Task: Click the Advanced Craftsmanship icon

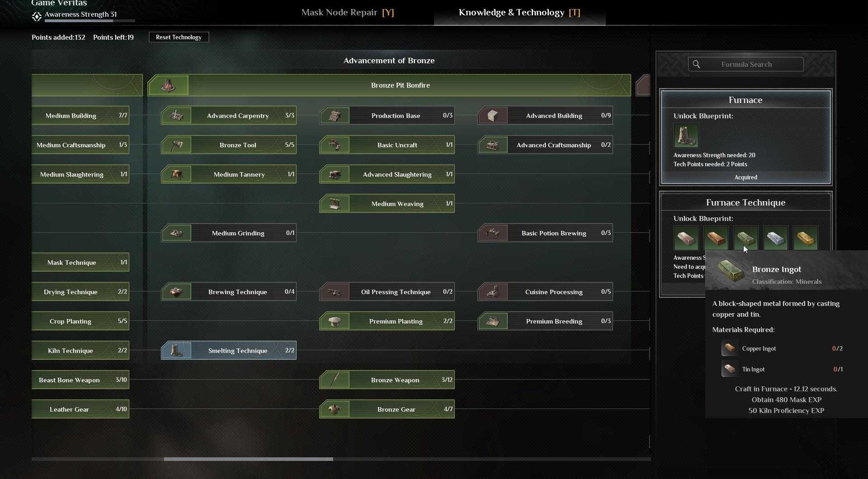Action: [x=493, y=145]
